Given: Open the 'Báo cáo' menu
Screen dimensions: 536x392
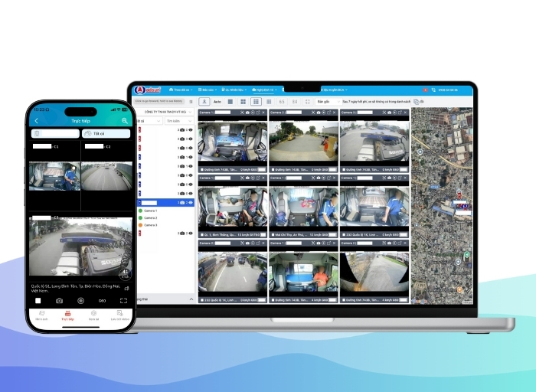Looking at the screenshot, I should tap(208, 90).
